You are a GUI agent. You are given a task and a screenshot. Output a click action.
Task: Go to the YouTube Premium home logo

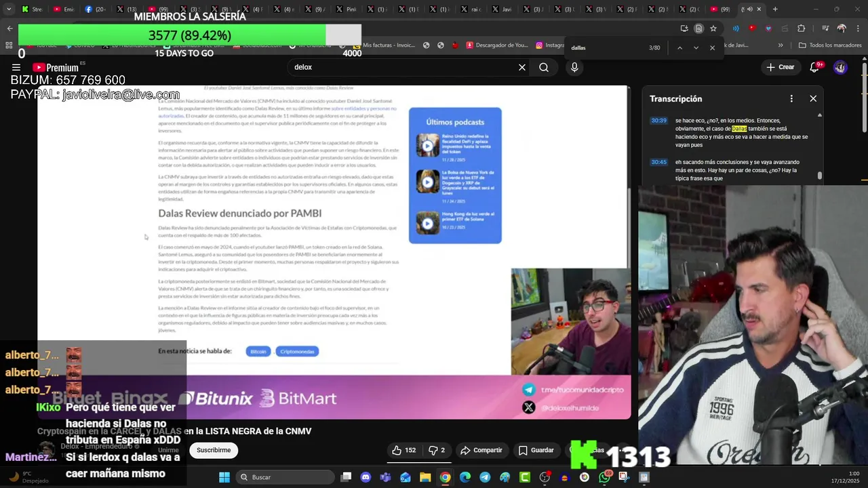(x=56, y=67)
